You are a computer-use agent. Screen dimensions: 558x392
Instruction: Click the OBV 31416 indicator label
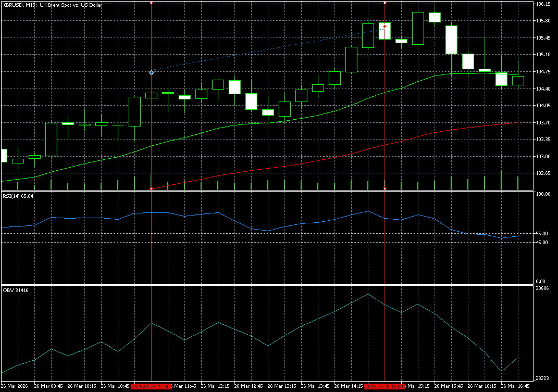[16, 290]
